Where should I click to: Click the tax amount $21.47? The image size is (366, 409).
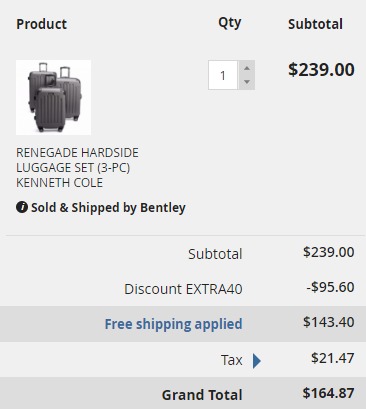point(333,358)
